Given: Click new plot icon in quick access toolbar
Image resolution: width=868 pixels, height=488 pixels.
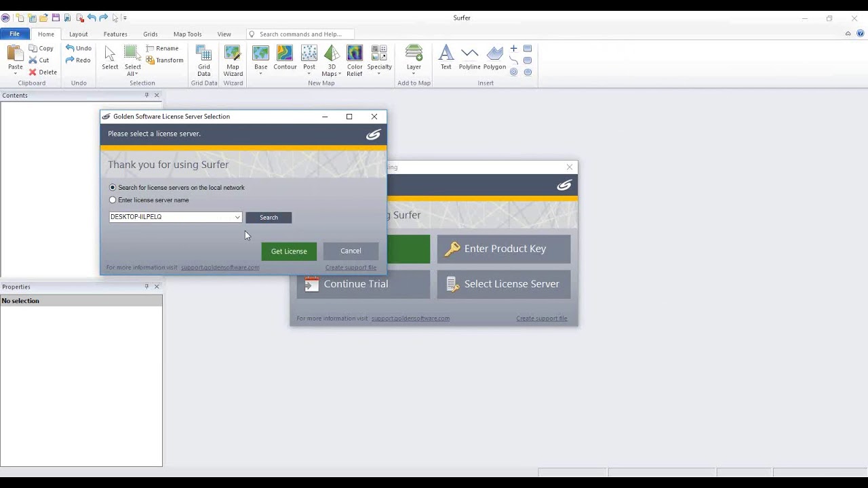Looking at the screenshot, I should (19, 18).
